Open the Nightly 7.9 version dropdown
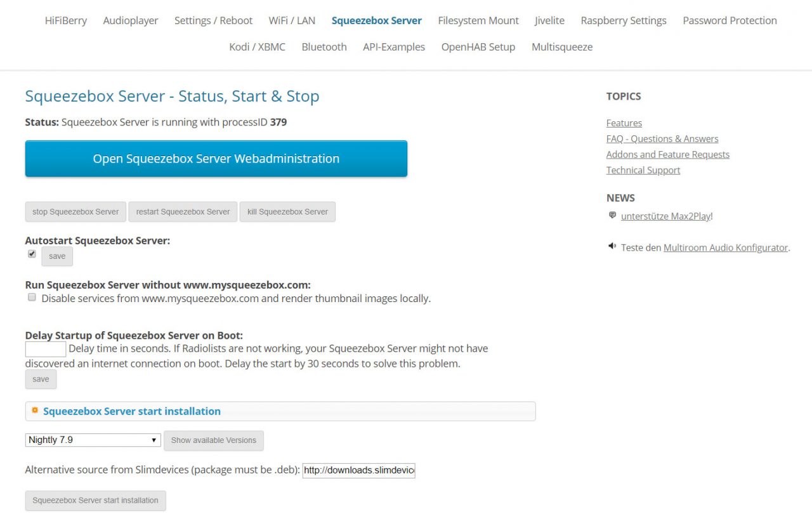The image size is (812, 521). [93, 440]
